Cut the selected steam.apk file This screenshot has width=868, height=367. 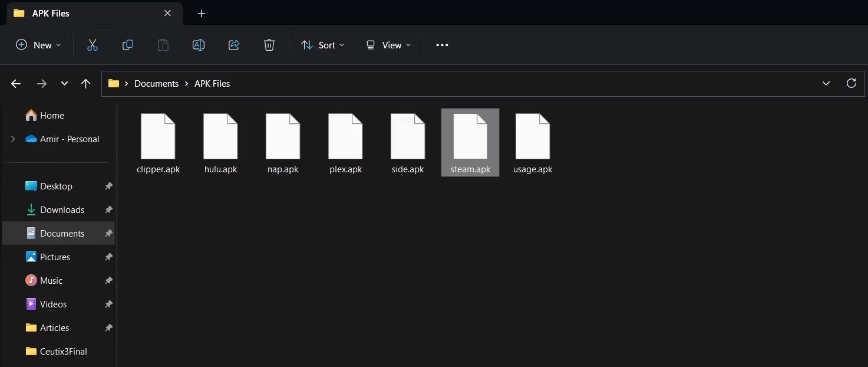pos(92,45)
